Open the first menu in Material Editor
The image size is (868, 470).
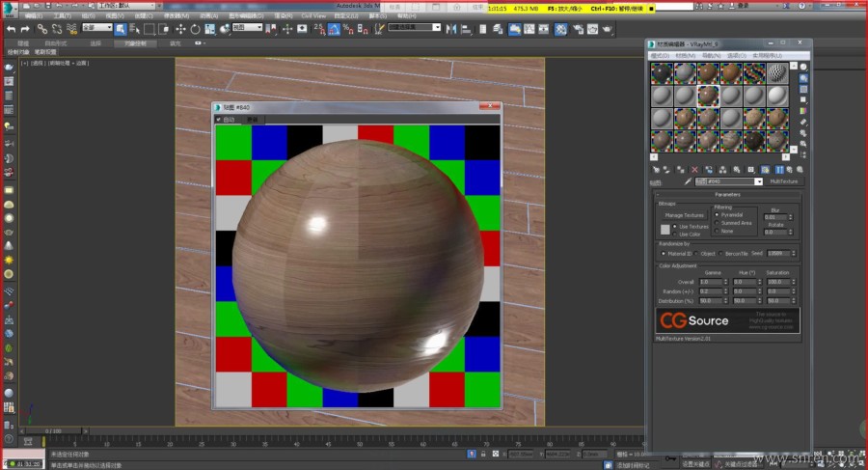pyautogui.click(x=662, y=56)
